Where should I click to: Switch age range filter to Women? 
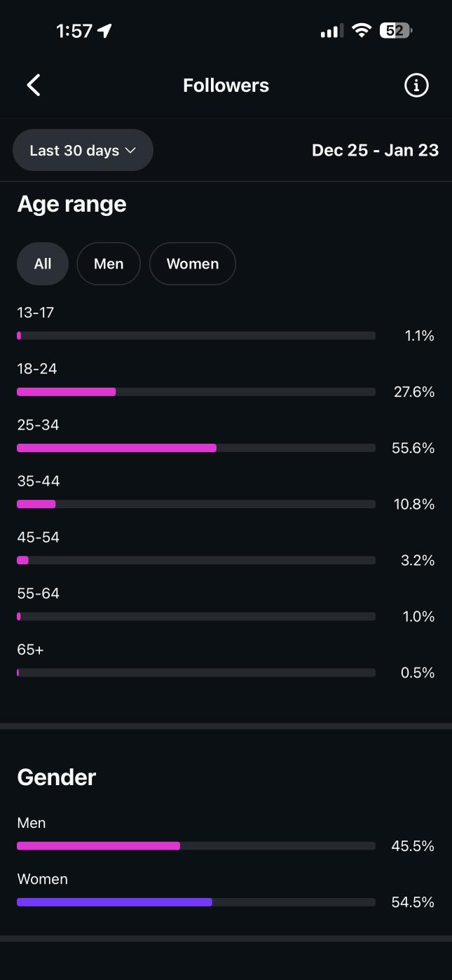tap(193, 264)
